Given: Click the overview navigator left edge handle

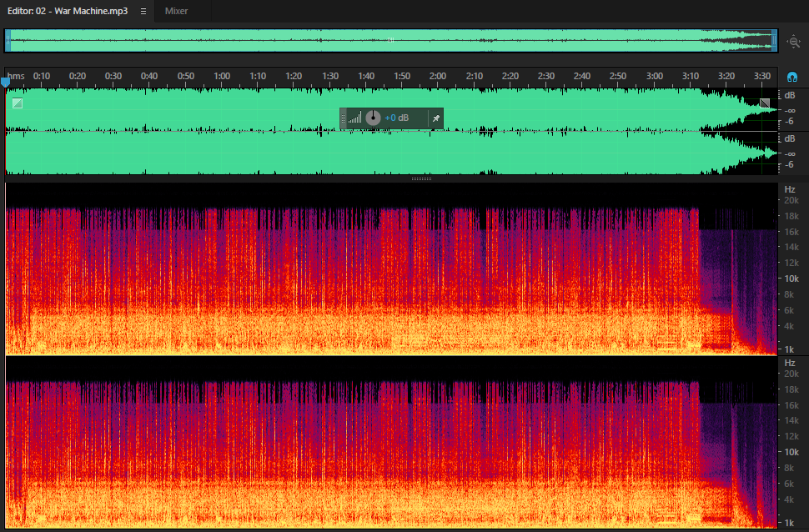Looking at the screenshot, I should (x=8, y=41).
